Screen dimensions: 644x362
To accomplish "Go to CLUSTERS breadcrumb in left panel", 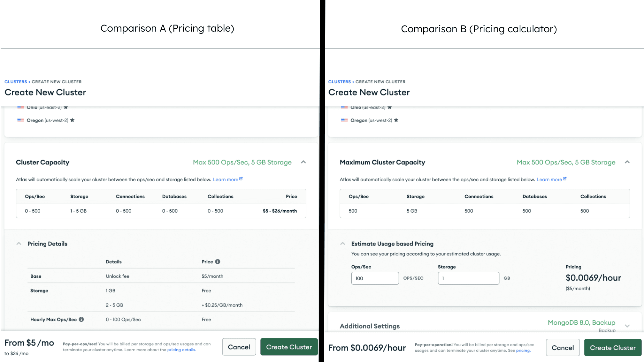I will tap(16, 82).
